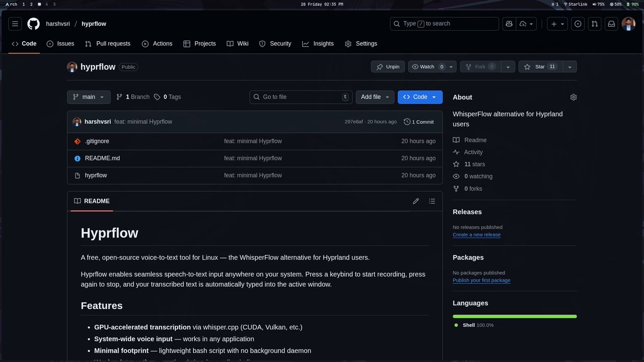
Task: Switch to the Insights tab
Action: [318, 43]
